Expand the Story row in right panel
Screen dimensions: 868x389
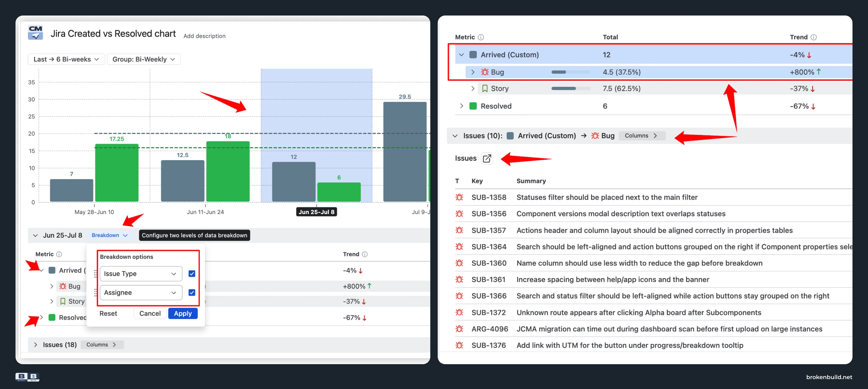[472, 88]
